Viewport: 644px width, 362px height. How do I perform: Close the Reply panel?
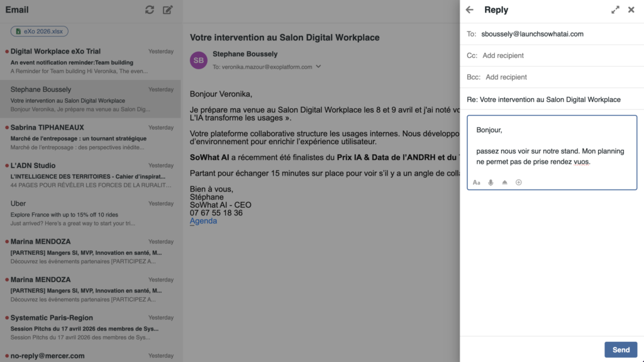[x=631, y=10]
